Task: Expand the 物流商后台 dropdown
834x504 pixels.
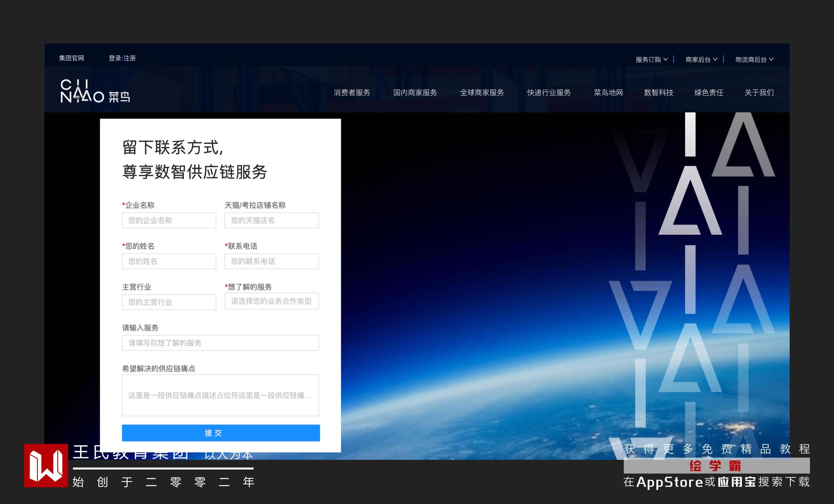Action: click(754, 59)
